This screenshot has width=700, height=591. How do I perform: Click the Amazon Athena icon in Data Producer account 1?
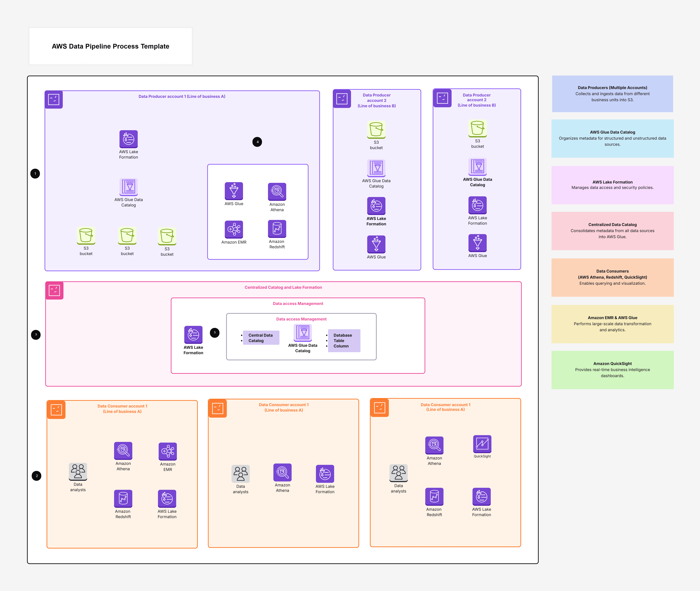pos(277,192)
